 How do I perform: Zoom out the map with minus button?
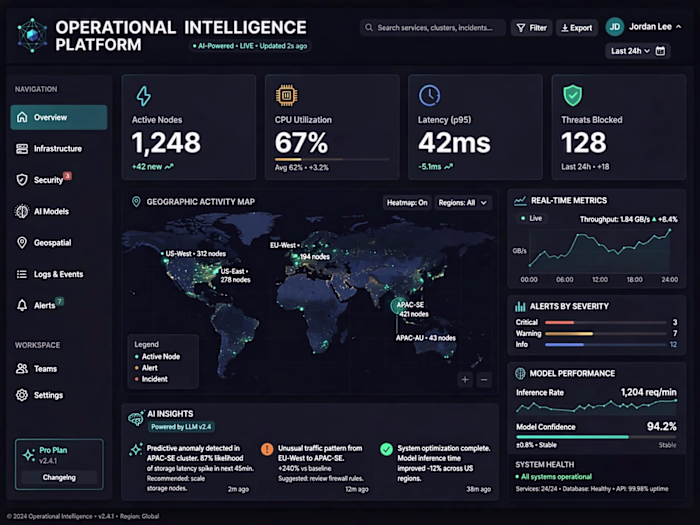pos(484,379)
